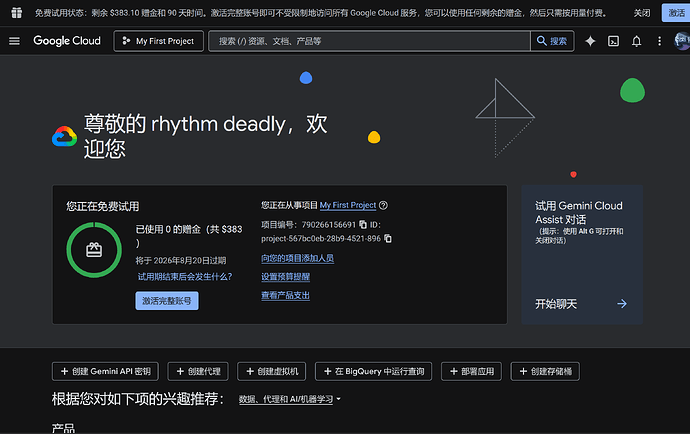Click the Google Cloud logo

[67, 41]
